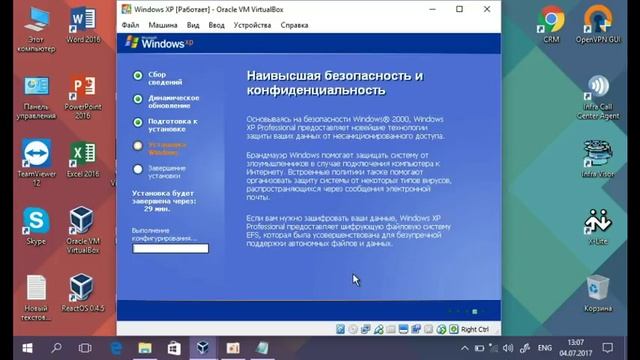The image size is (640, 360).
Task: Click the network adapters icon in VirtualBox status bar
Action: pyautogui.click(x=366, y=329)
